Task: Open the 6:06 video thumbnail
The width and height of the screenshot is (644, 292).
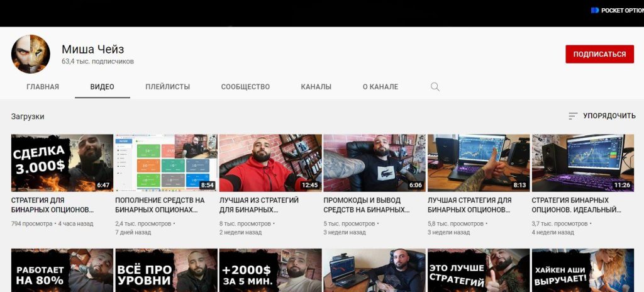Action: coord(374,162)
